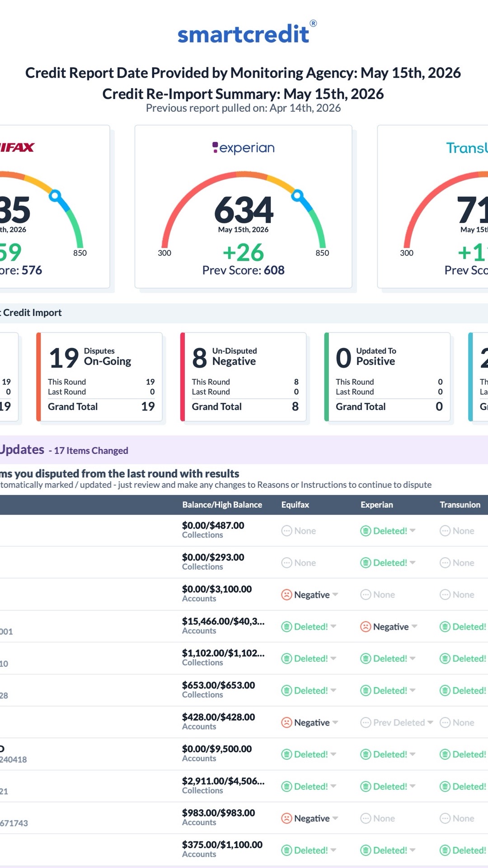Viewport: 488px width, 868px height.
Task: Expand Experian Deleted dropdown in $1,102.00 row
Action: (x=413, y=659)
